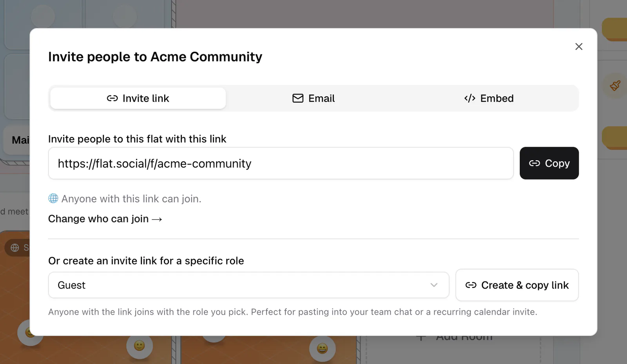Viewport: 627px width, 364px height.
Task: Switch to the Invite link tab
Action: point(138,98)
